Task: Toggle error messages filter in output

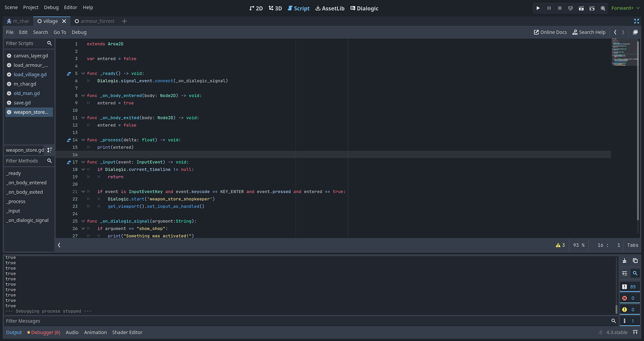Action: click(x=630, y=298)
